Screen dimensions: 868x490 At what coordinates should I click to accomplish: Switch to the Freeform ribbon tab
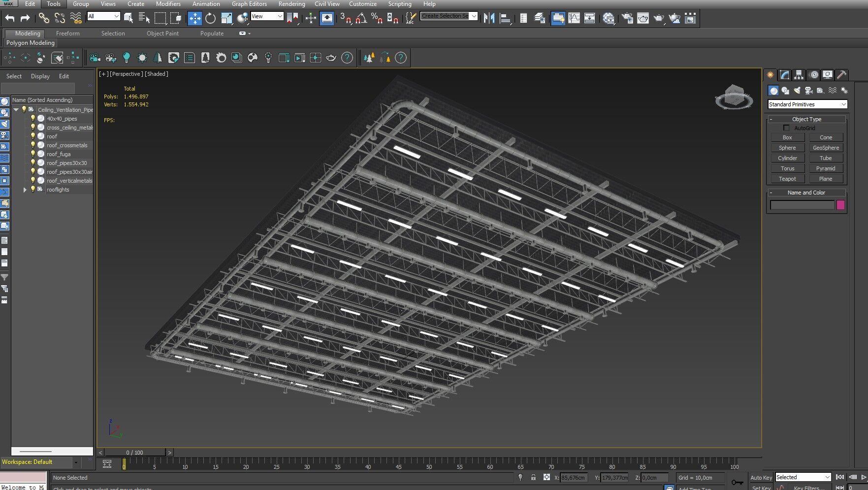[67, 33]
